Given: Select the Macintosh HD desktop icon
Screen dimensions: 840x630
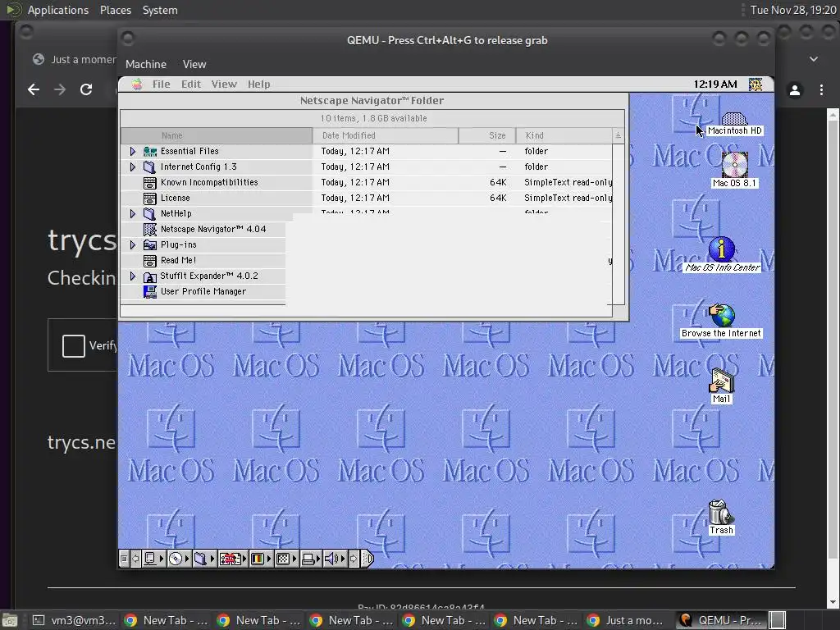Looking at the screenshot, I should click(734, 119).
